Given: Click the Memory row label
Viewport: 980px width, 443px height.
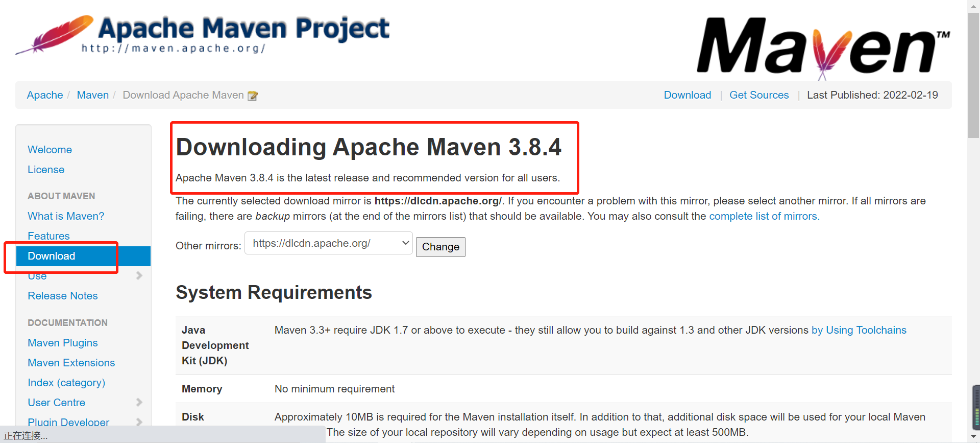Looking at the screenshot, I should [202, 389].
